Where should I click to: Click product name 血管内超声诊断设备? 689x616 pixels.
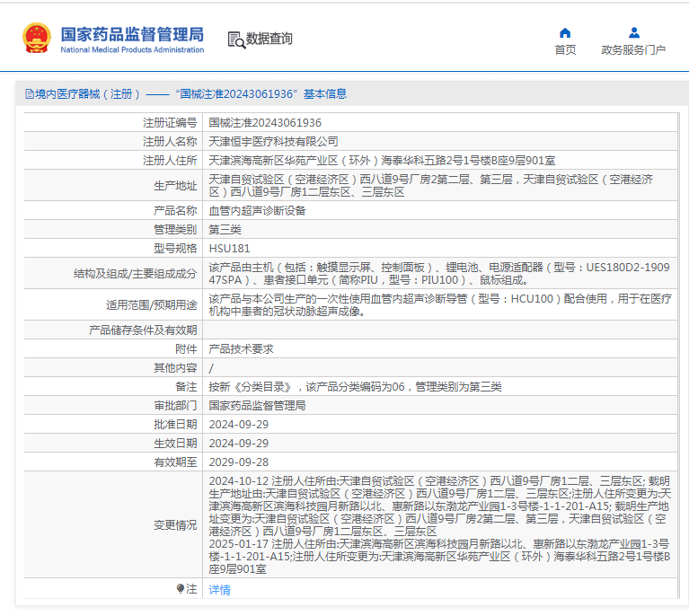pos(257,210)
